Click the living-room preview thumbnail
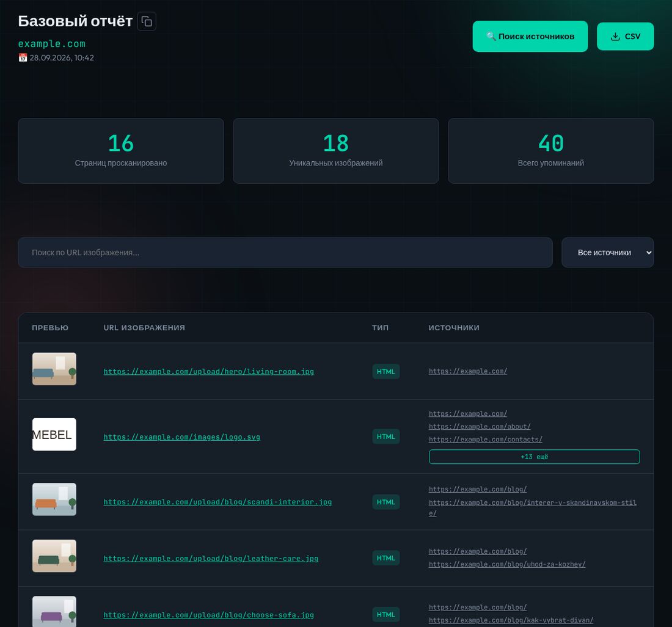This screenshot has height=627, width=672. click(x=54, y=369)
